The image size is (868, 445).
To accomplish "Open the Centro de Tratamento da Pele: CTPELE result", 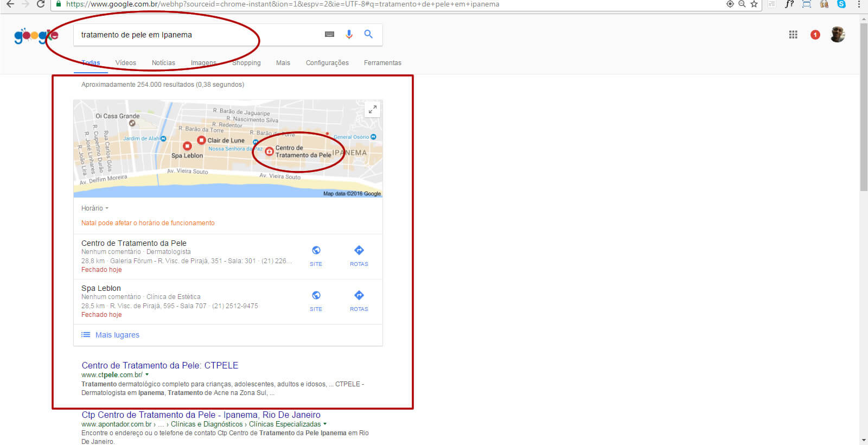I will pyautogui.click(x=160, y=365).
